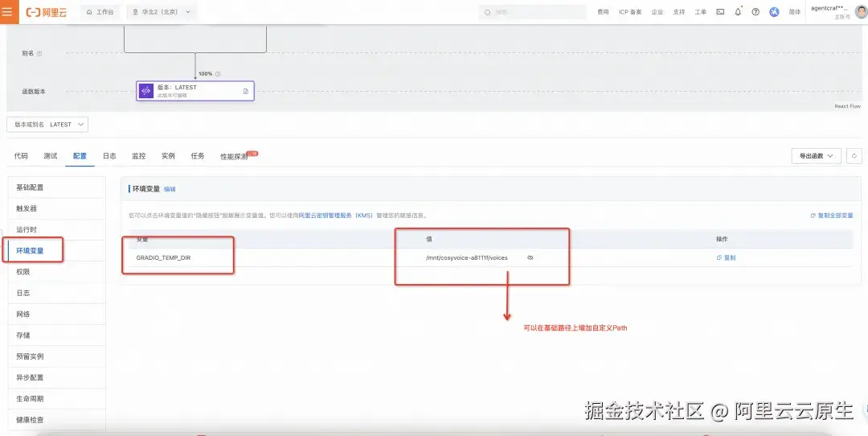Viewport: 868px width, 436px height.
Task: Click the agentcraf account name
Action: coord(829,8)
